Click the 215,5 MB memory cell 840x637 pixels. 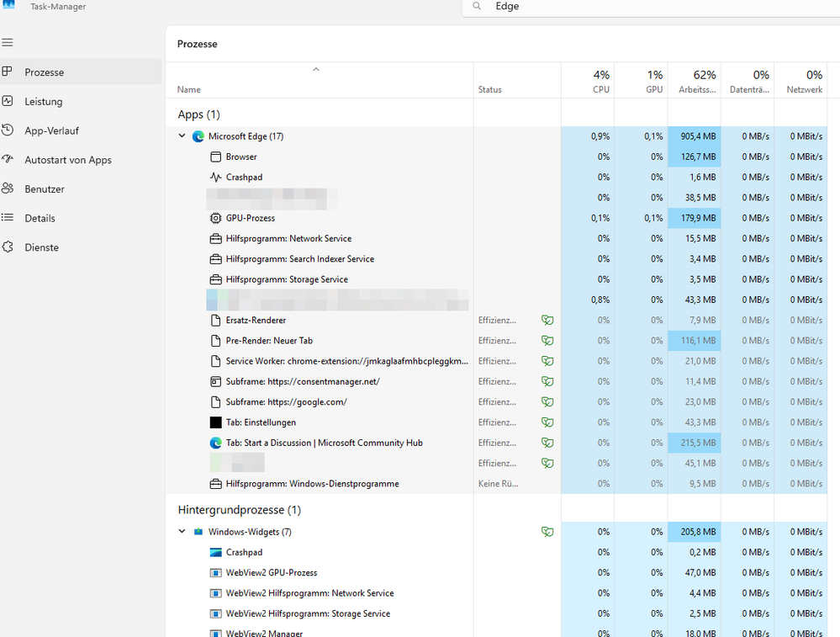click(695, 443)
